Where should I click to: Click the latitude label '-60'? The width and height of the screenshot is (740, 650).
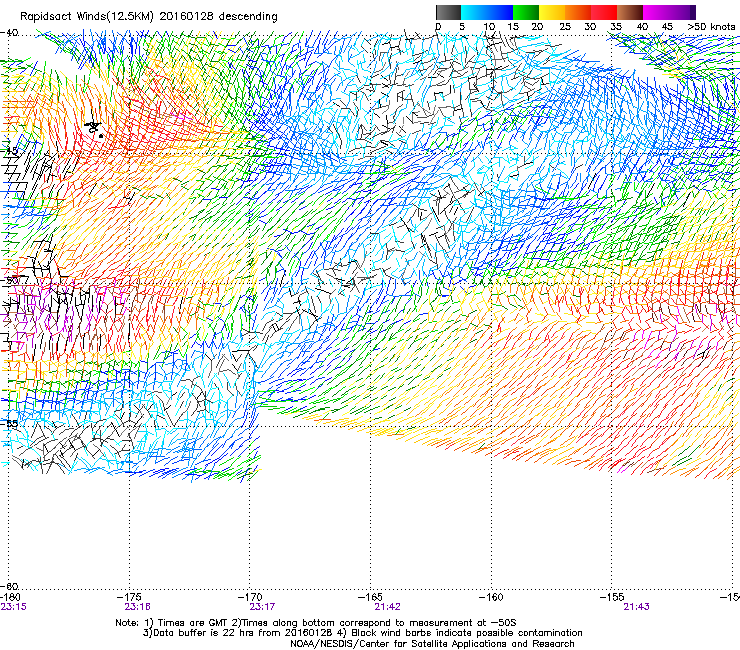(9, 586)
